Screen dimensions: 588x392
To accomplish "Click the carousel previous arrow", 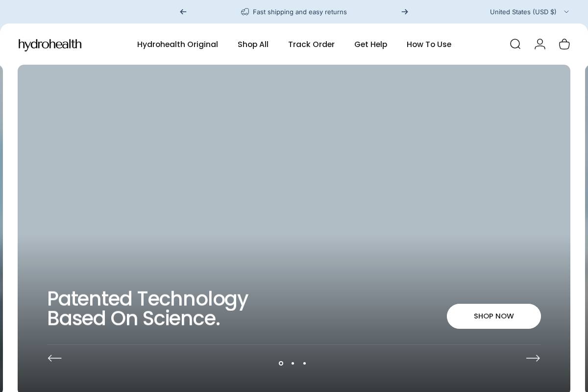I will 55,358.
